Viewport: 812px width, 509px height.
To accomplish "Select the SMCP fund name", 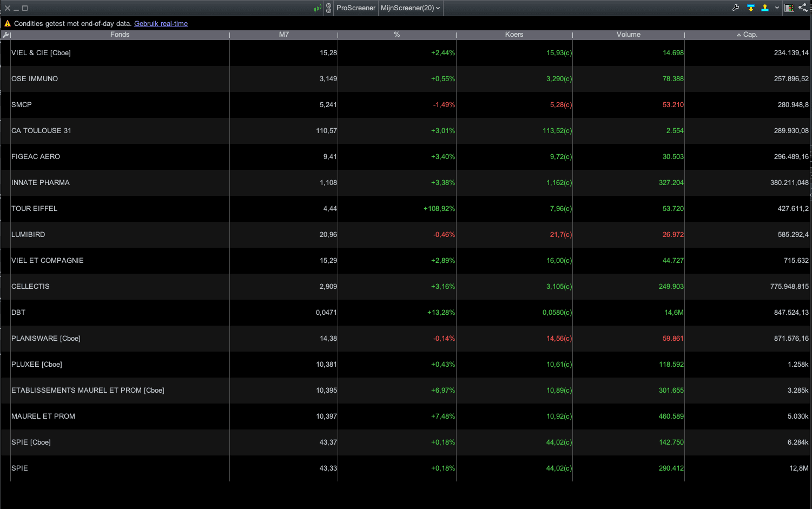I will click(22, 105).
